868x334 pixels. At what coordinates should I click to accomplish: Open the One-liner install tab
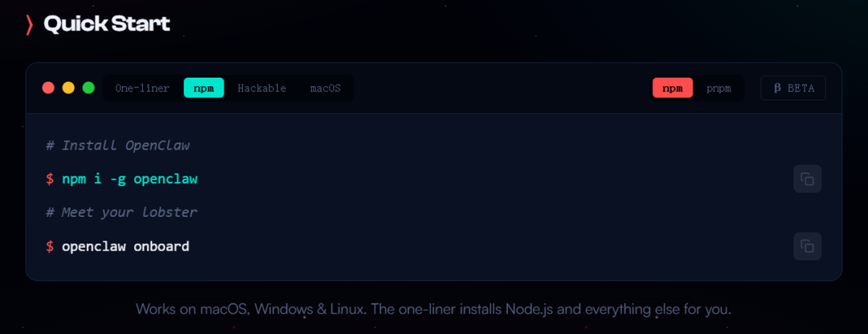click(142, 88)
